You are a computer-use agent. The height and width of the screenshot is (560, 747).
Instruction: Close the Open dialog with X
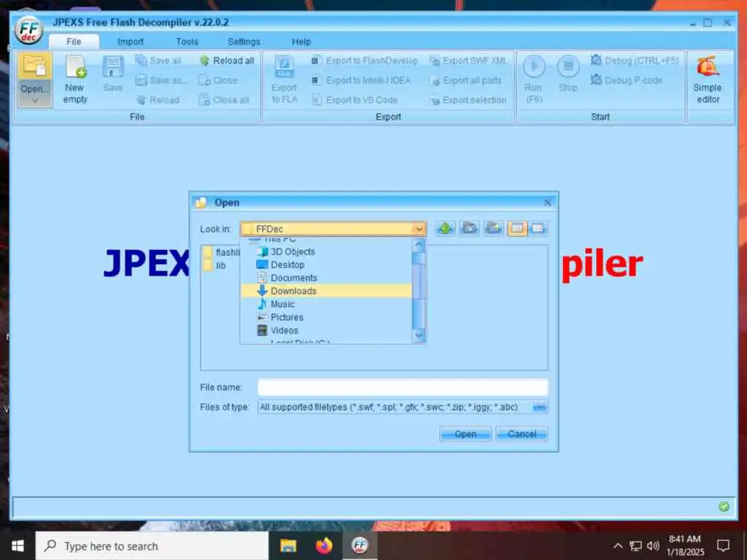547,203
